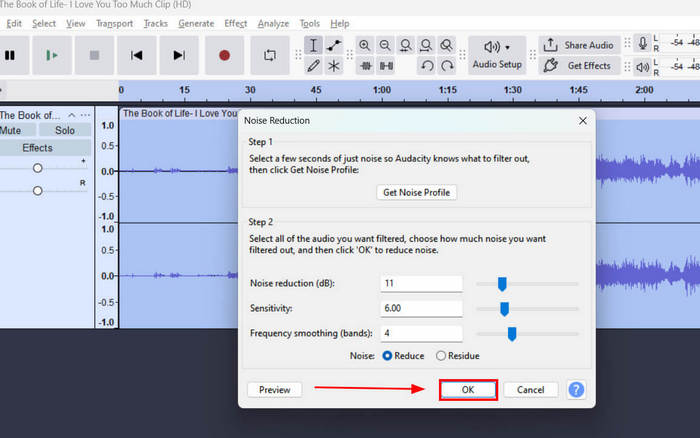This screenshot has width=700, height=438.
Task: Stop playback with the Stop button
Action: [x=94, y=55]
